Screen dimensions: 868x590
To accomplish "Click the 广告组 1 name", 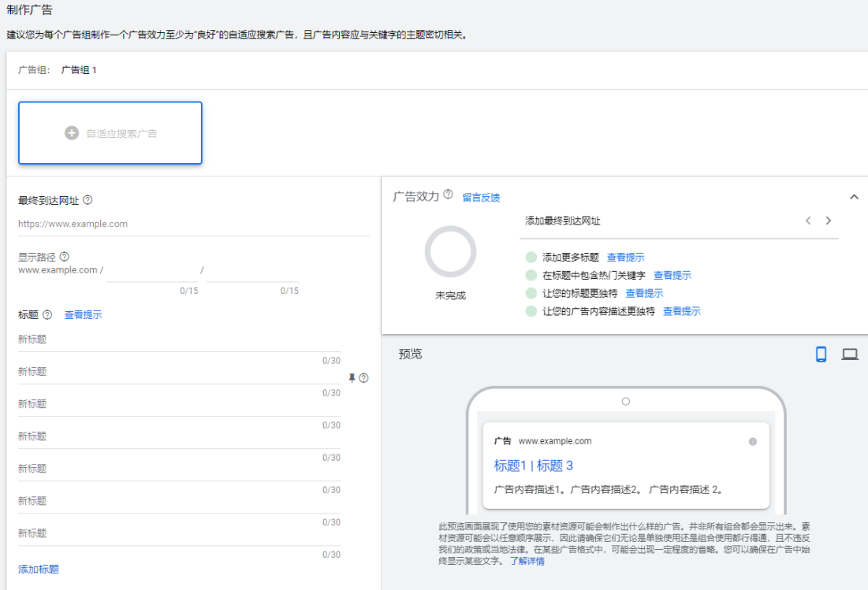I will [79, 70].
